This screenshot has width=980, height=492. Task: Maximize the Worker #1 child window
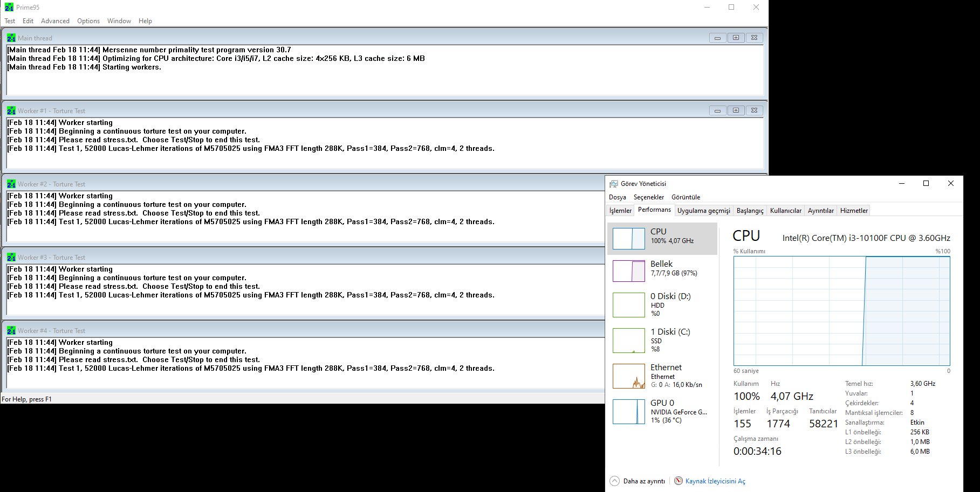(736, 110)
